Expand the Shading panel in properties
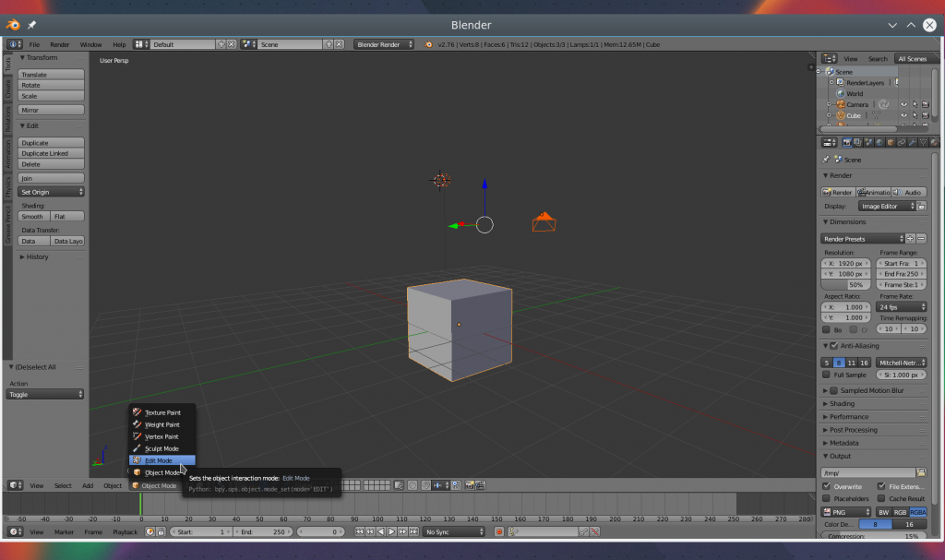 (841, 404)
